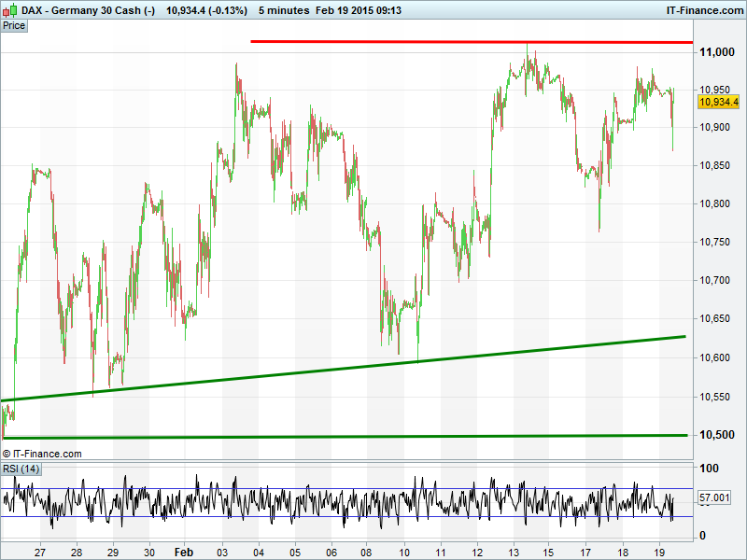
Task: Click the 11,000 price axis label
Action: 717,52
